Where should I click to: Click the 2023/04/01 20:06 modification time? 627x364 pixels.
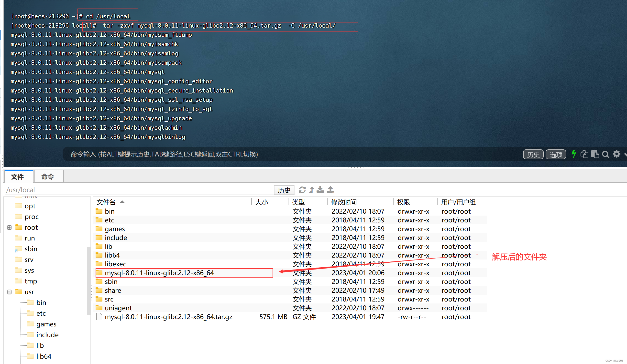pyautogui.click(x=358, y=273)
